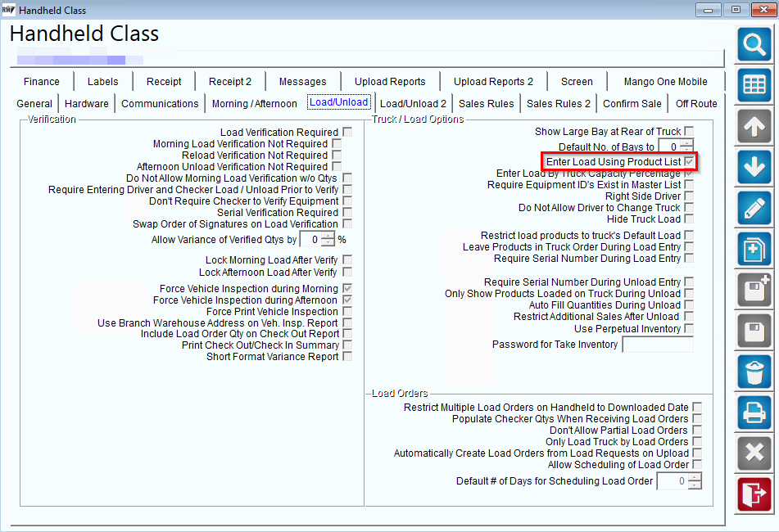Open the Receipt 2 tab

point(230,81)
